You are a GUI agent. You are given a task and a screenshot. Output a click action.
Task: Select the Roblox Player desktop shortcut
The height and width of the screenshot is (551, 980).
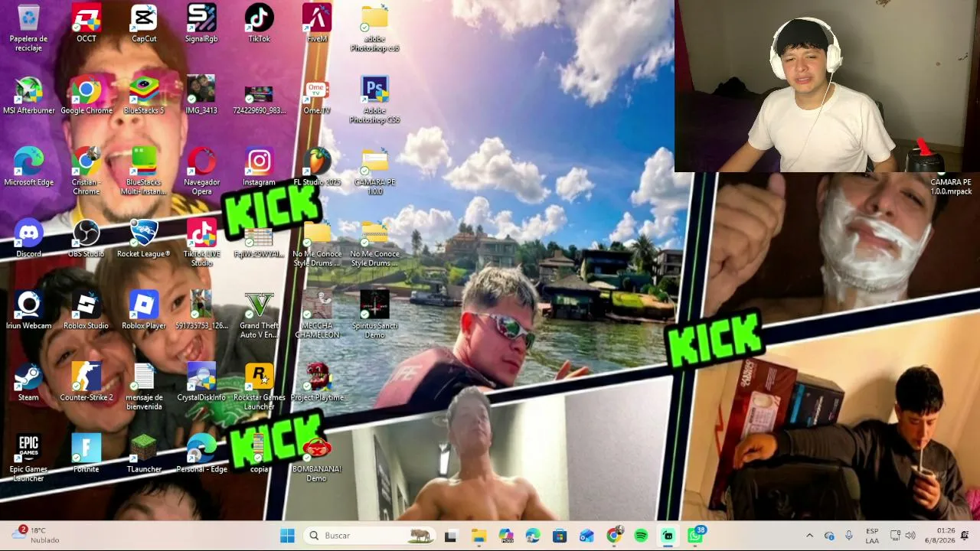point(144,311)
